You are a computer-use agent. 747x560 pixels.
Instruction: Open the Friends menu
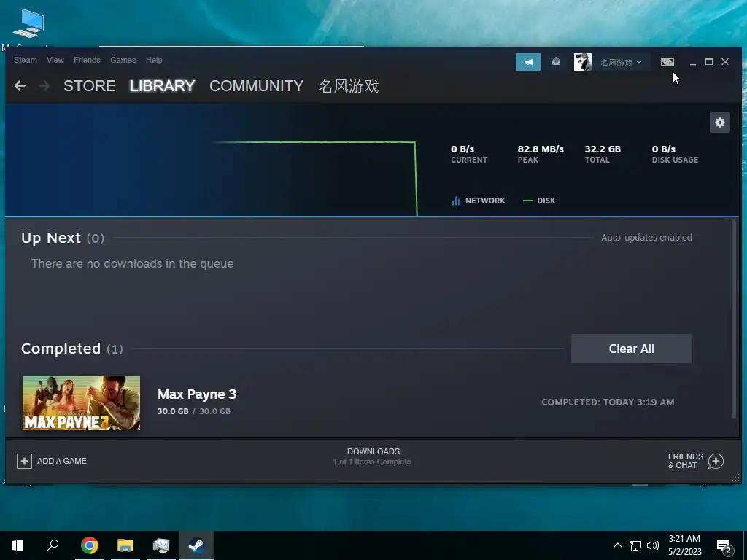tap(87, 60)
